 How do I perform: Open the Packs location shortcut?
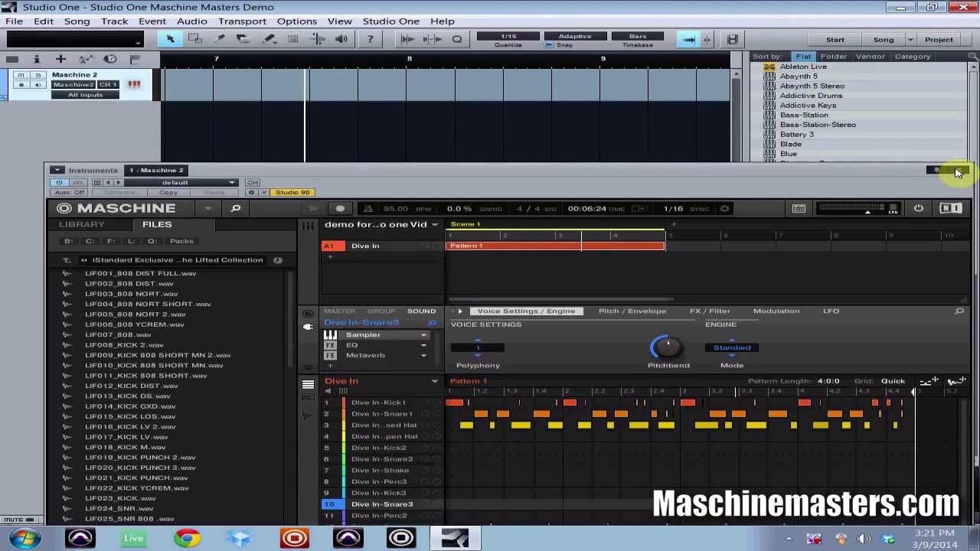(x=181, y=241)
